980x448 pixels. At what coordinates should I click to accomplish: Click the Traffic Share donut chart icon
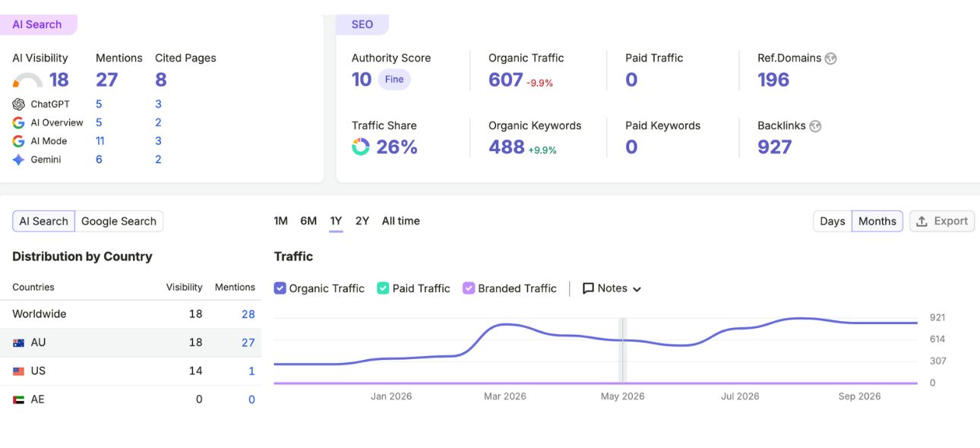pyautogui.click(x=361, y=147)
